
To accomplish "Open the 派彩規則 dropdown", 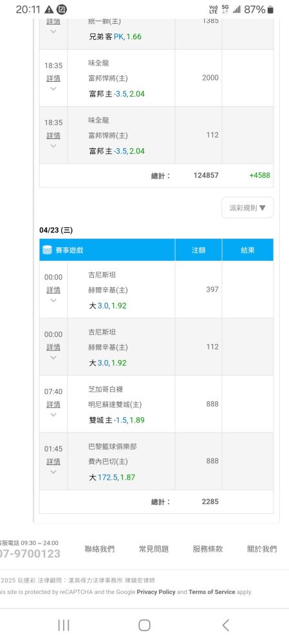I will pos(248,208).
